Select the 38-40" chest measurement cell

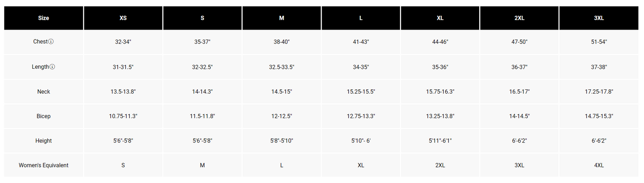[x=282, y=42]
